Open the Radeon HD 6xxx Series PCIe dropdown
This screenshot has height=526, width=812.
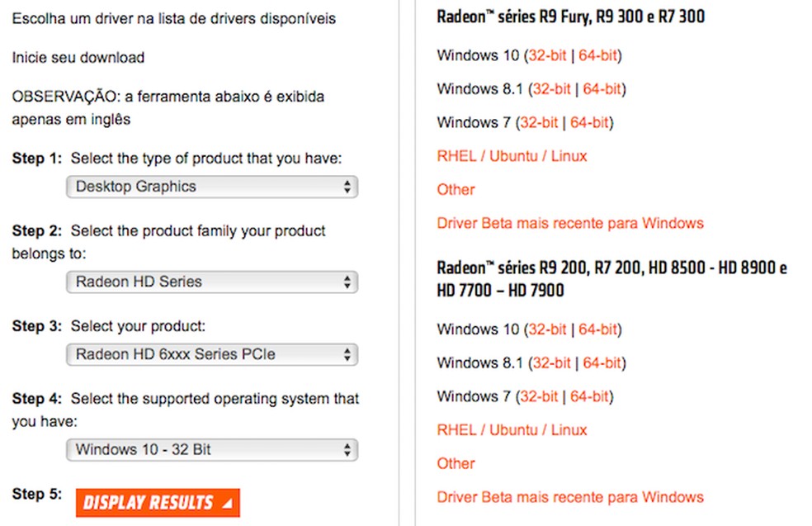click(x=211, y=354)
